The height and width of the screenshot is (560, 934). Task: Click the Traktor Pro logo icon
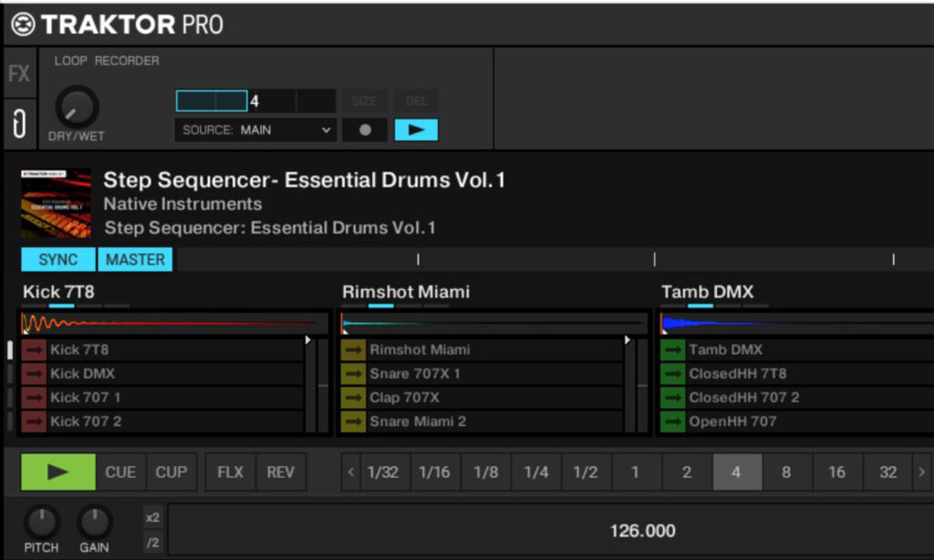(x=23, y=25)
